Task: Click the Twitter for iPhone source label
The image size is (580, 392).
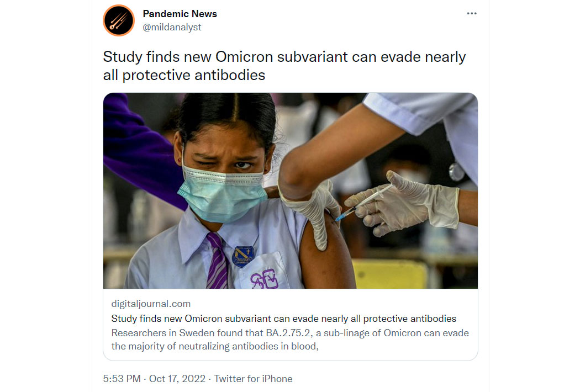Action: point(253,379)
